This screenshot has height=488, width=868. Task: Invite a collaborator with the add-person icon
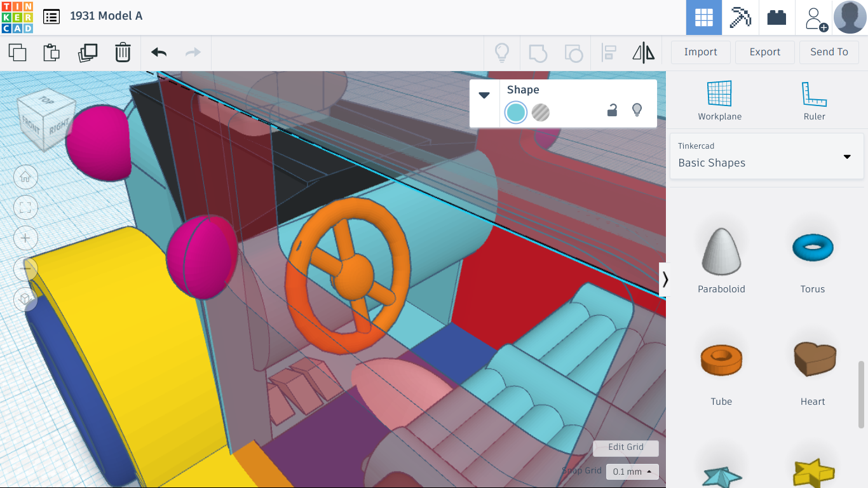point(814,17)
